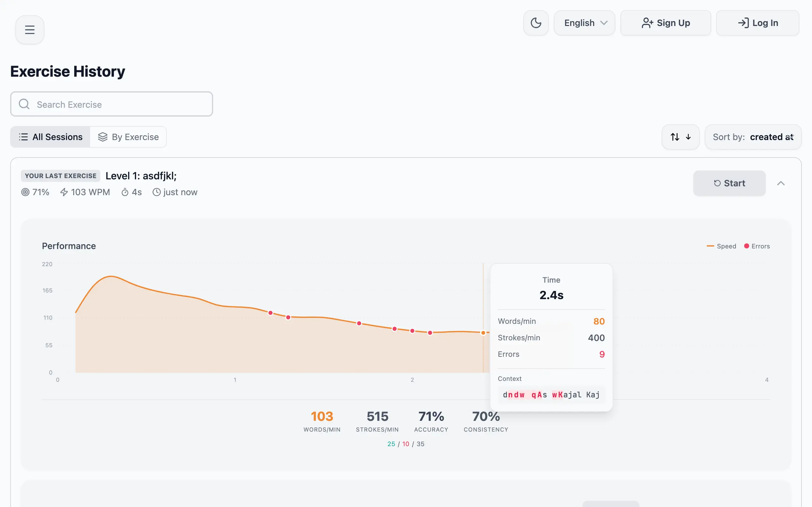The image size is (812, 507).
Task: Toggle dark mode with the moon icon
Action: click(535, 23)
